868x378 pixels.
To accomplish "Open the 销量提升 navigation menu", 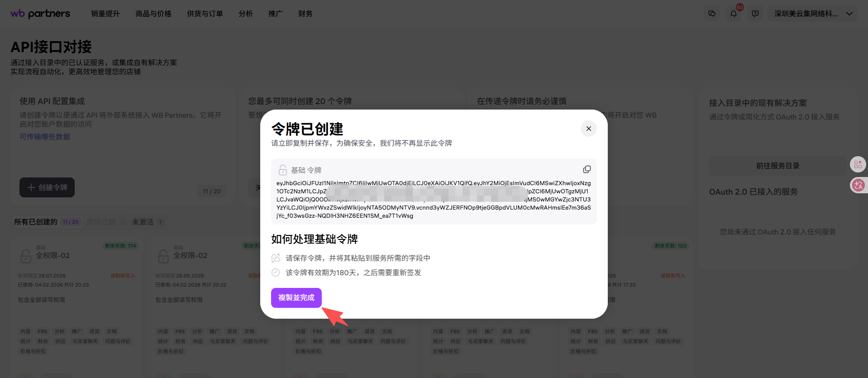I will [105, 14].
